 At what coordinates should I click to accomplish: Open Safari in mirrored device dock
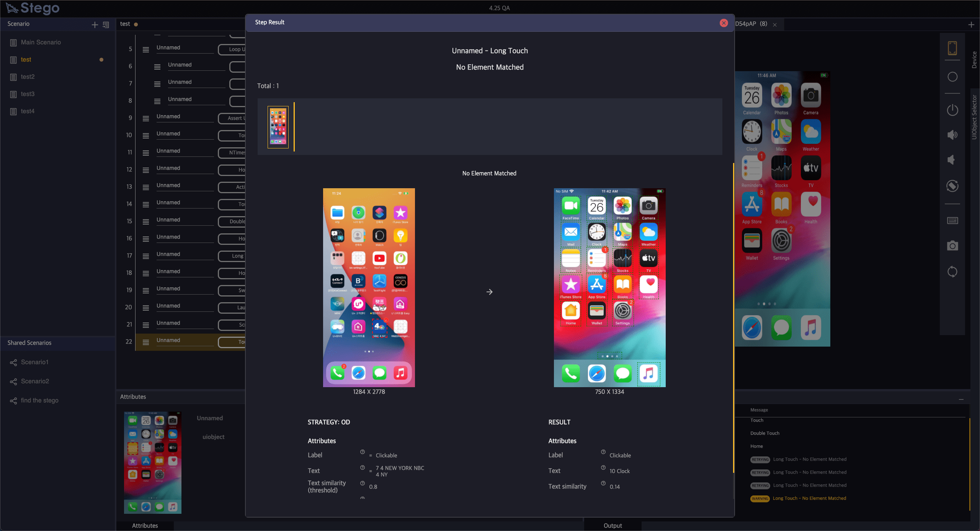[x=752, y=328]
